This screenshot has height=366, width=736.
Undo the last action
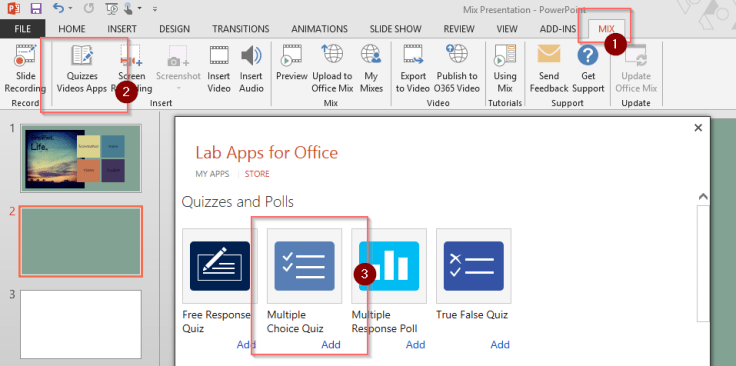pos(58,8)
